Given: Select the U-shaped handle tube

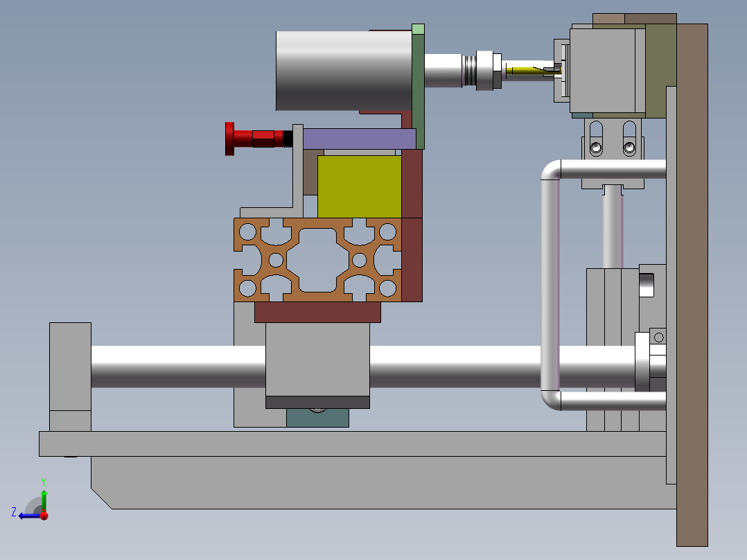Looking at the screenshot, I should [551, 285].
